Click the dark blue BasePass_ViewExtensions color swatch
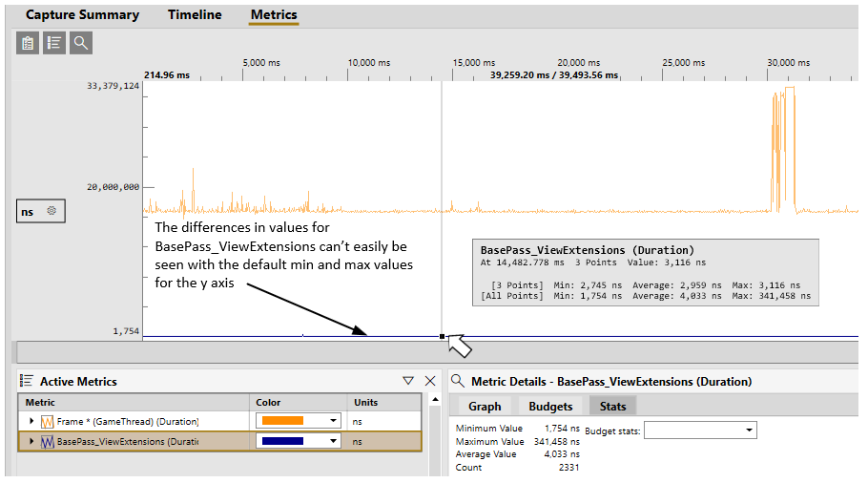 282,441
